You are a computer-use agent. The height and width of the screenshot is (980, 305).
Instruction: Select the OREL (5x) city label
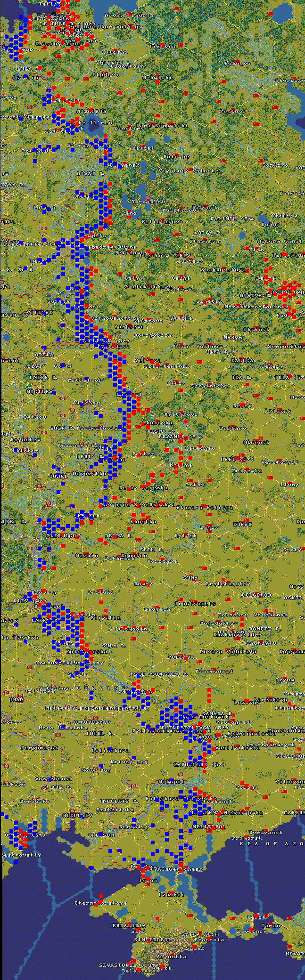click(237, 459)
